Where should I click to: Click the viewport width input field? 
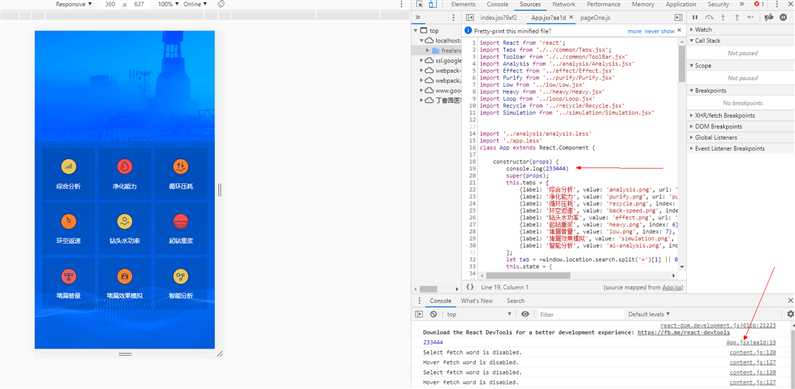[x=110, y=4]
